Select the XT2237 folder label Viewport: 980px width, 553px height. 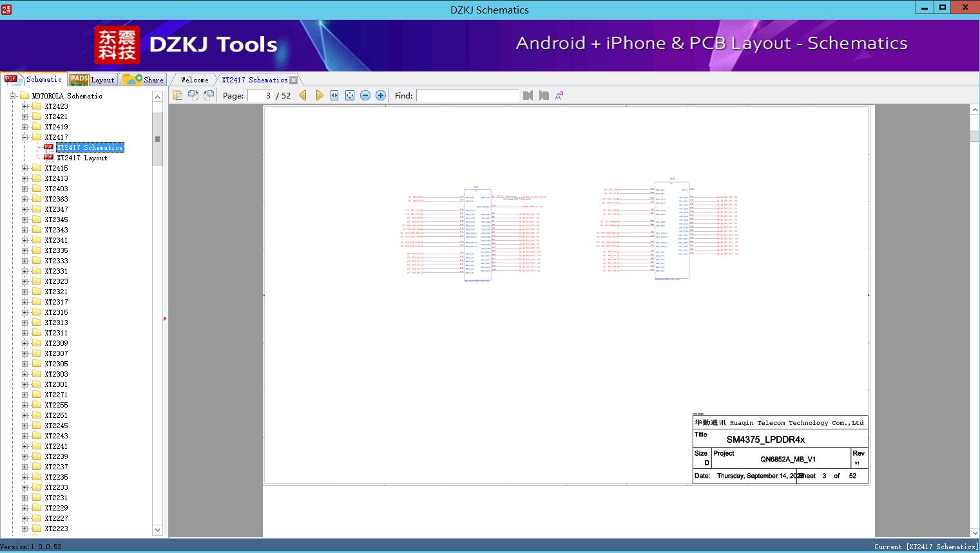[x=56, y=467]
